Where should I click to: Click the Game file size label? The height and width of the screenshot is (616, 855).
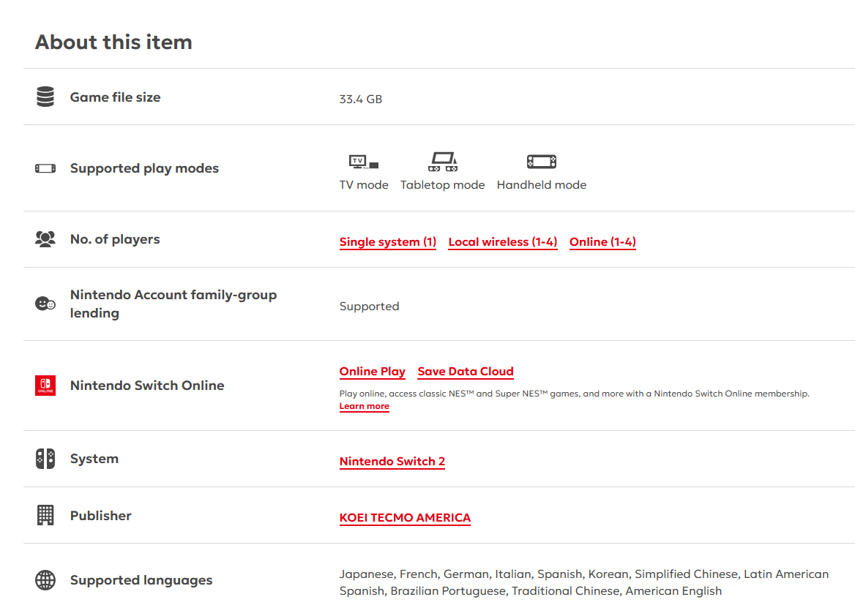click(x=115, y=97)
